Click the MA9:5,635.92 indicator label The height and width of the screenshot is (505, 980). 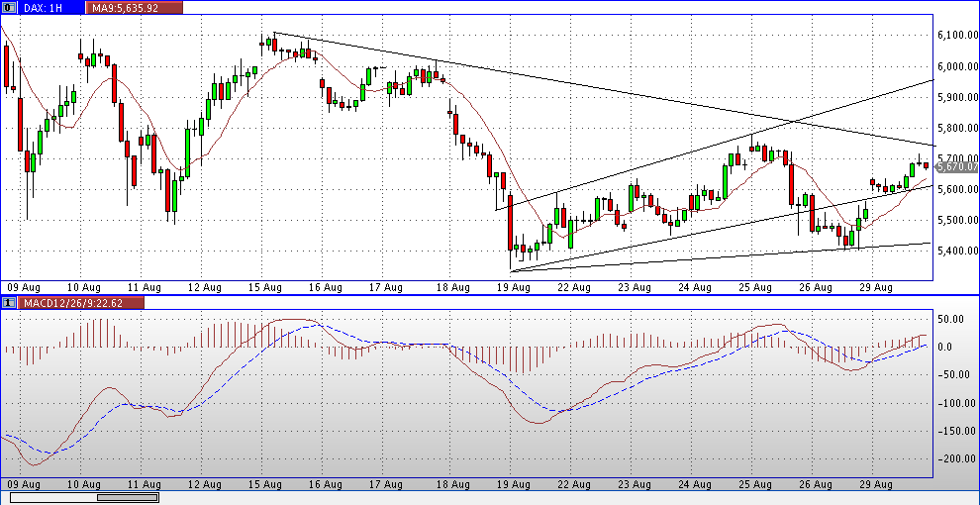136,8
